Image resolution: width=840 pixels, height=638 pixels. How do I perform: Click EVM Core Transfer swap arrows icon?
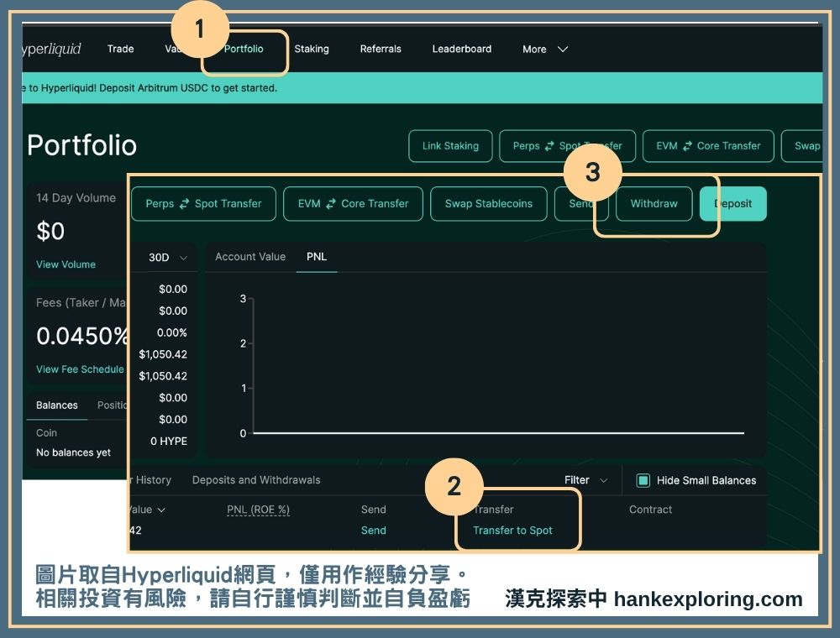tap(331, 204)
